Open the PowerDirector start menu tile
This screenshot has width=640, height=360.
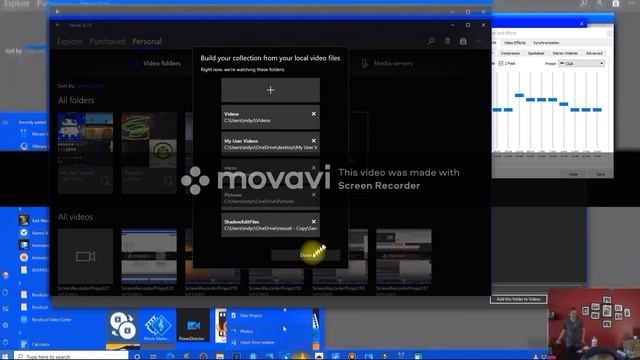coord(193,326)
